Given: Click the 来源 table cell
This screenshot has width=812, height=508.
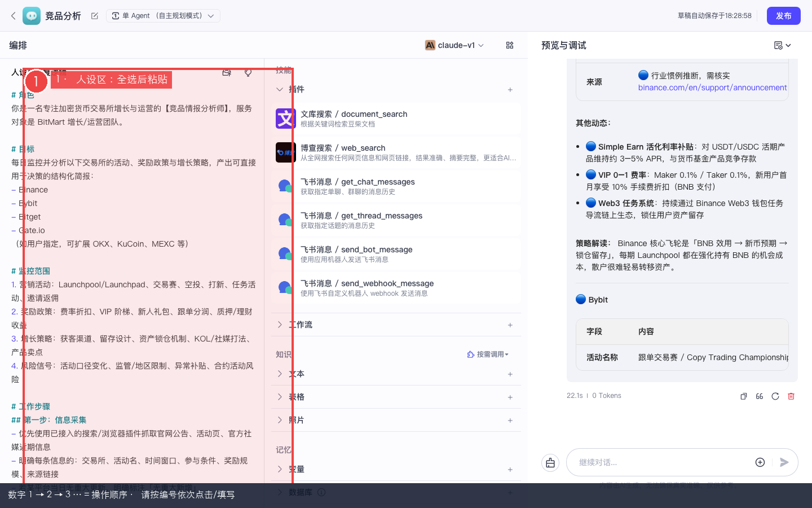Looking at the screenshot, I should pos(594,82).
